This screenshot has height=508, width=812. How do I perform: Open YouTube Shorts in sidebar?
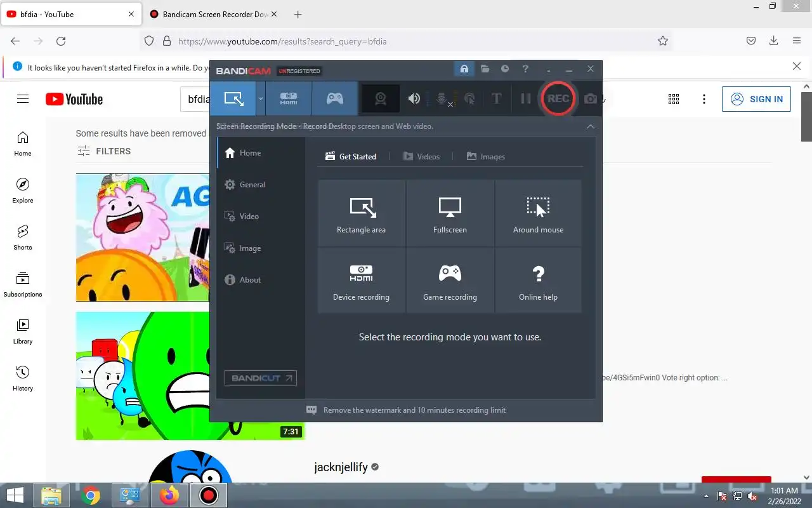click(23, 238)
